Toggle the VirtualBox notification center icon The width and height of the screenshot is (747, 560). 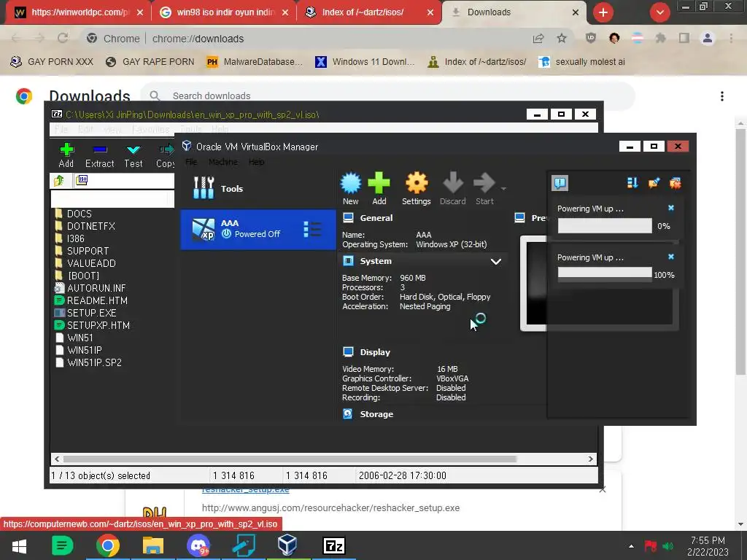[x=560, y=183]
